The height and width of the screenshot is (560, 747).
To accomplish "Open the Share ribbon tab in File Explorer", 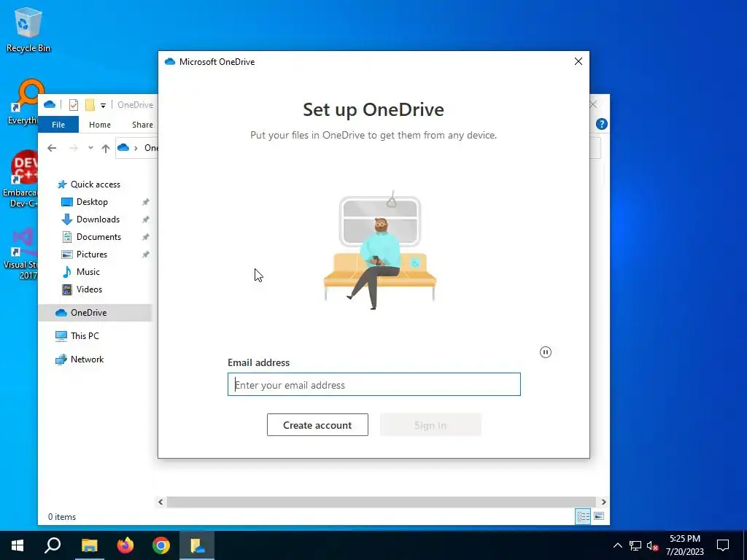I will pos(142,124).
